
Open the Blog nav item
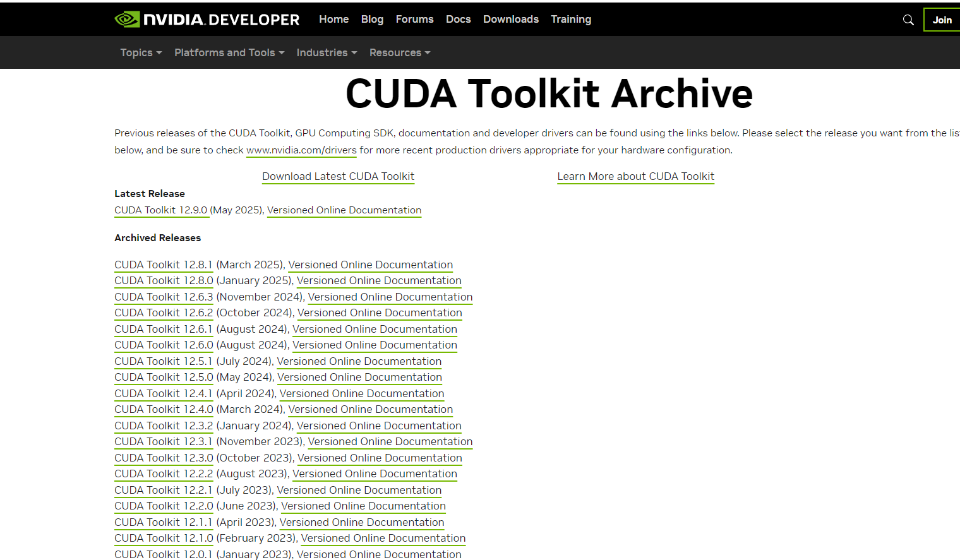[x=372, y=19]
